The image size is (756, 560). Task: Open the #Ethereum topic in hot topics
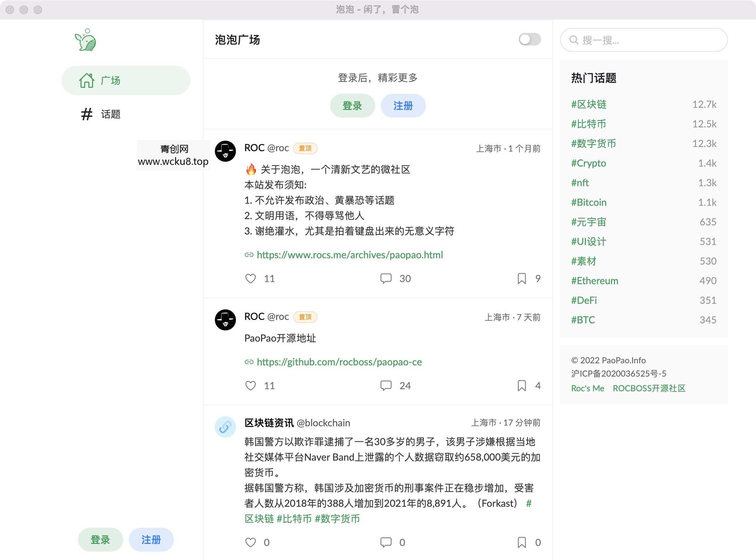coord(594,280)
